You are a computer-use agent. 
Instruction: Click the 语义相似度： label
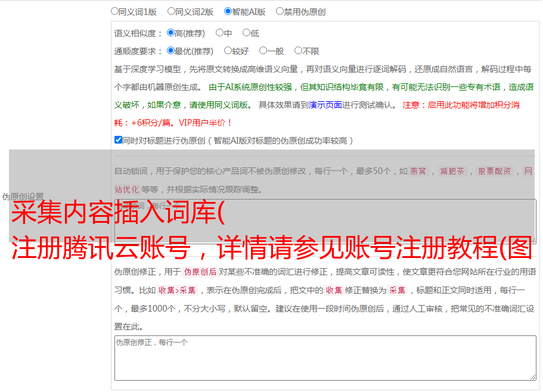[138, 33]
